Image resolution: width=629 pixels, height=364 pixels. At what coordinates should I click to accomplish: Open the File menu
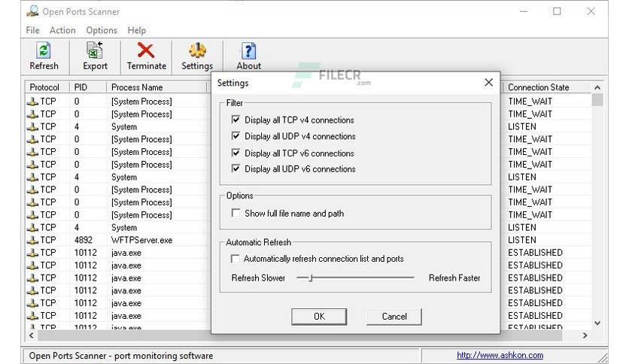(x=32, y=30)
